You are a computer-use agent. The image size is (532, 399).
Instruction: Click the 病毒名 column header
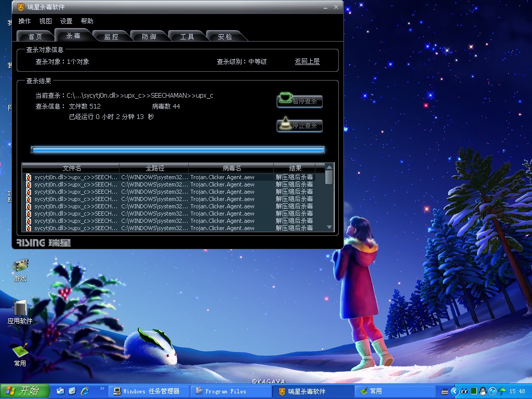tap(231, 168)
